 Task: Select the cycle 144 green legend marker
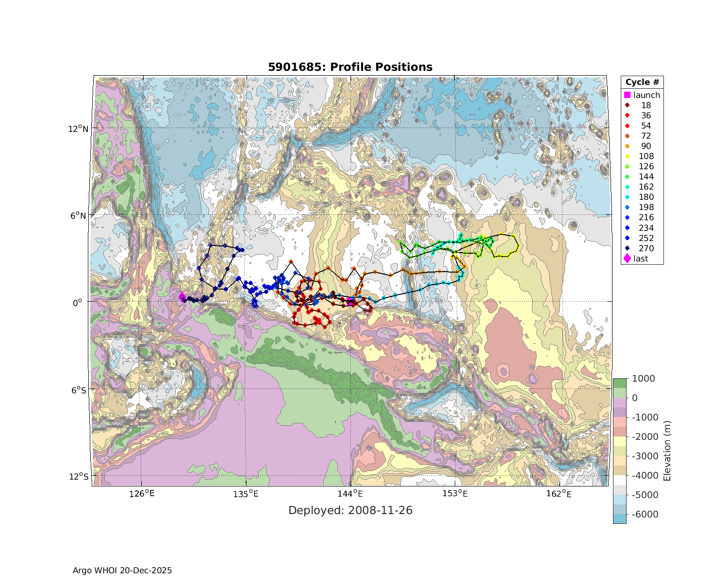tap(627, 177)
